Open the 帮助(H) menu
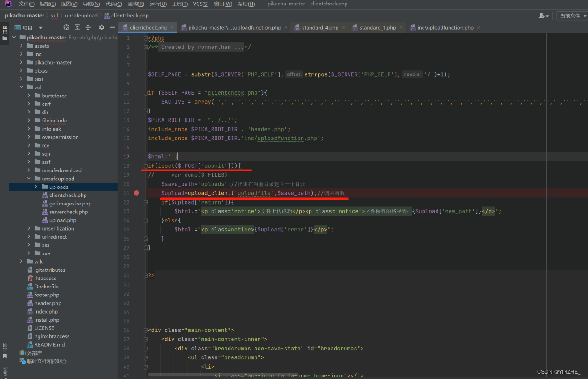The height and width of the screenshot is (379, 588). (x=246, y=4)
